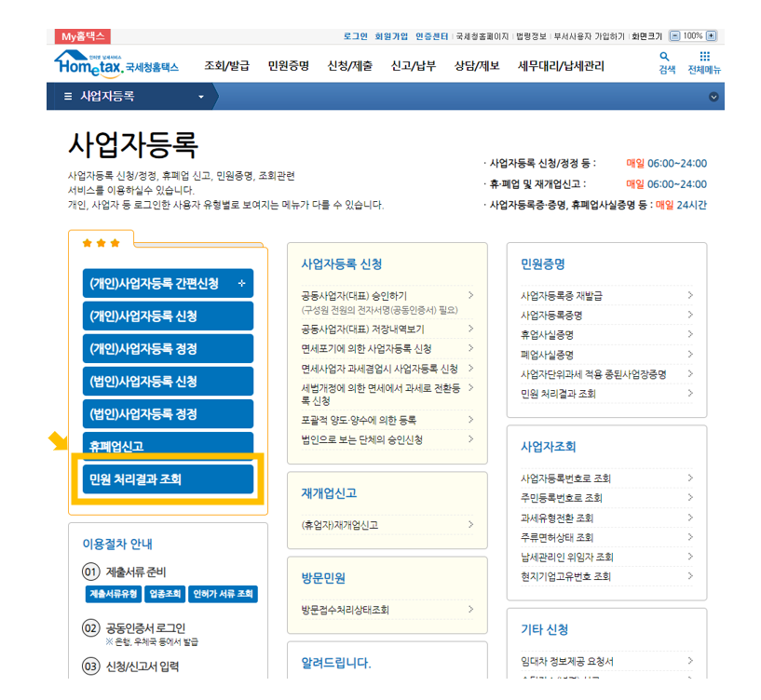Click 세법개정에 의한 면세에서 과세로 전환등록 link
The height and width of the screenshot is (700, 761).
(381, 395)
